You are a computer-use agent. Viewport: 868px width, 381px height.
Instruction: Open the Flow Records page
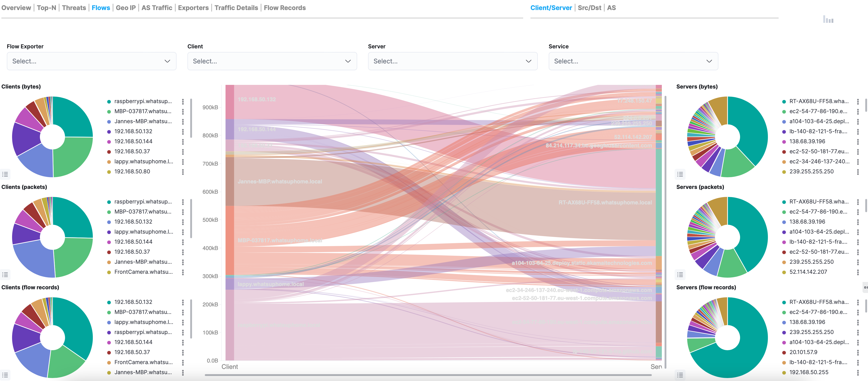[285, 8]
